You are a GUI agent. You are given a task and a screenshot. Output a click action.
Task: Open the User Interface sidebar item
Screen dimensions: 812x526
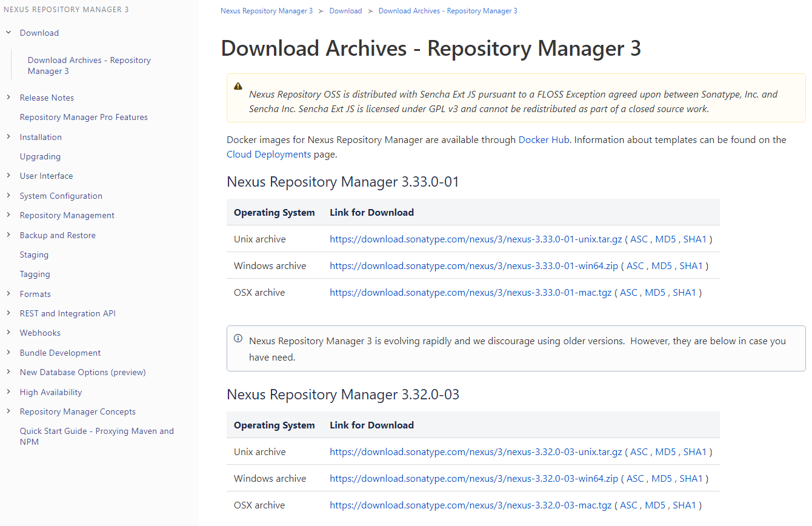pyautogui.click(x=46, y=176)
